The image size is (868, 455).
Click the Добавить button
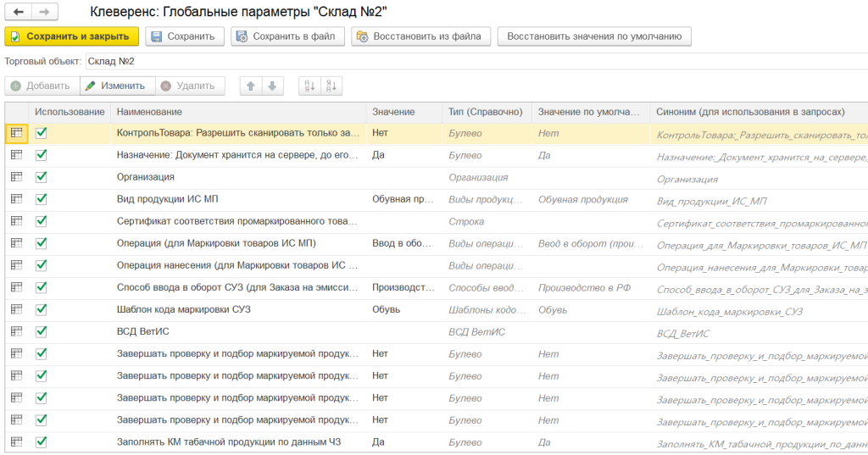(x=42, y=86)
